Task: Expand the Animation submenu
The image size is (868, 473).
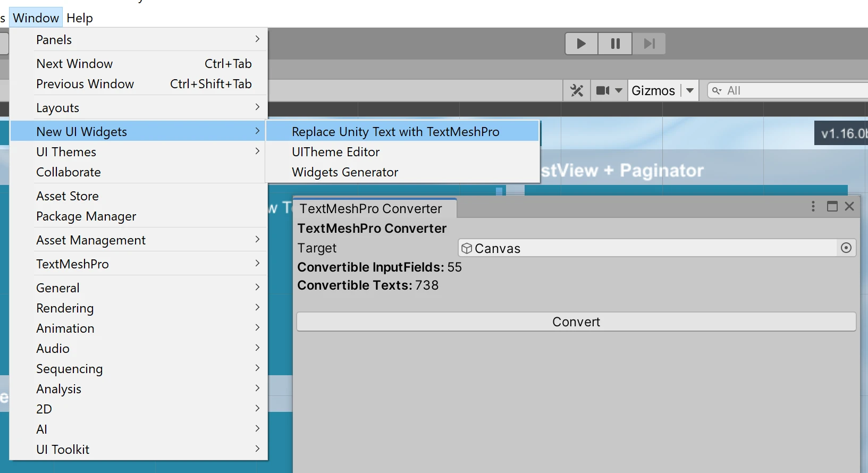Action: (139, 328)
